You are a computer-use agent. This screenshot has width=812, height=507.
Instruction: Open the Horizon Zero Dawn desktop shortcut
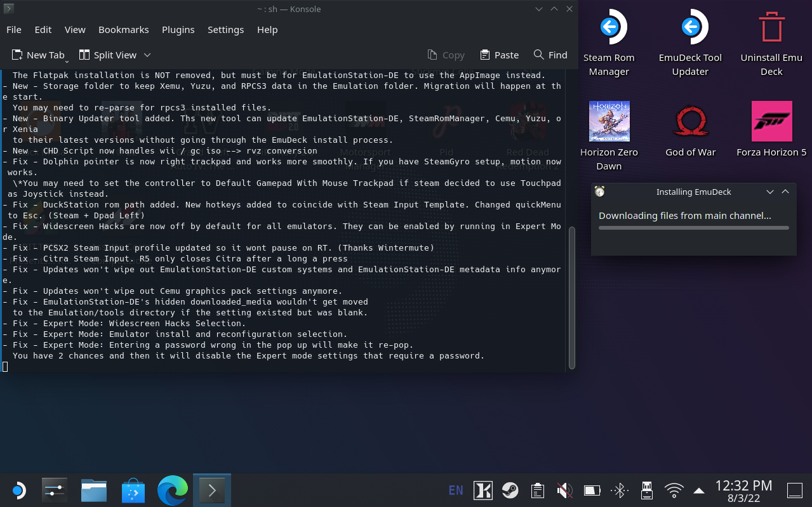click(608, 136)
